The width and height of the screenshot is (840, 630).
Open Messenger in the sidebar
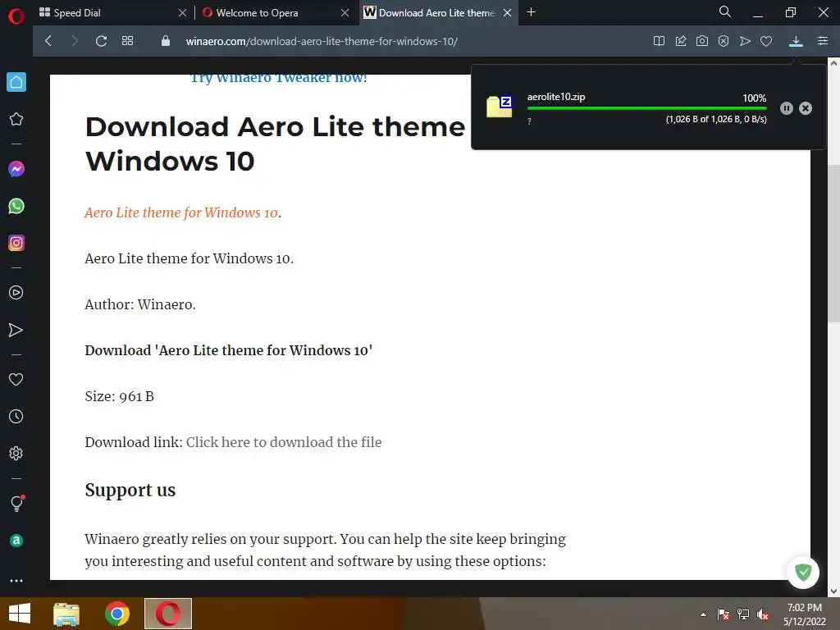point(16,169)
